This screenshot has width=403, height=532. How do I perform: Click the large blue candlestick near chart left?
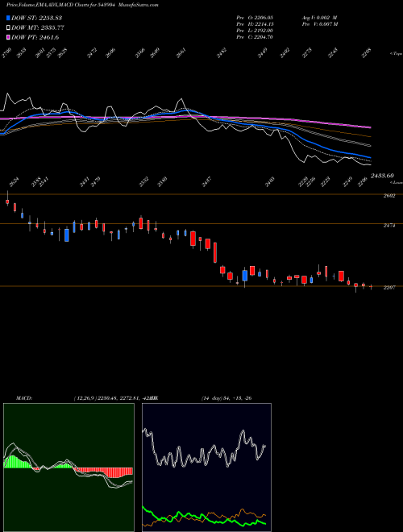coord(66,235)
